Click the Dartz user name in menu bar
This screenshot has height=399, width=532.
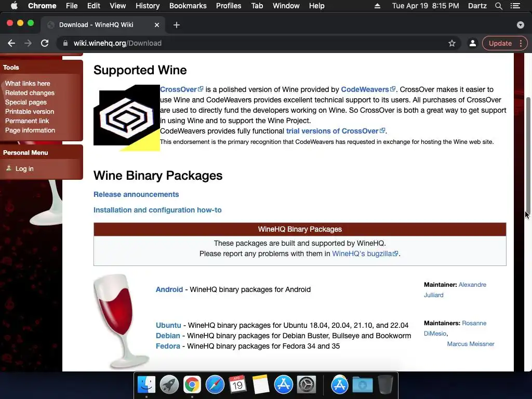point(477,6)
